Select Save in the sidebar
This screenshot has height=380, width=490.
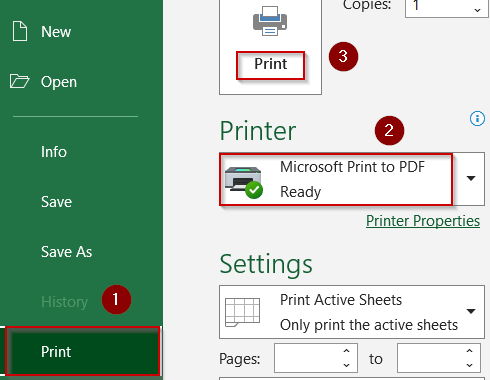coord(56,202)
